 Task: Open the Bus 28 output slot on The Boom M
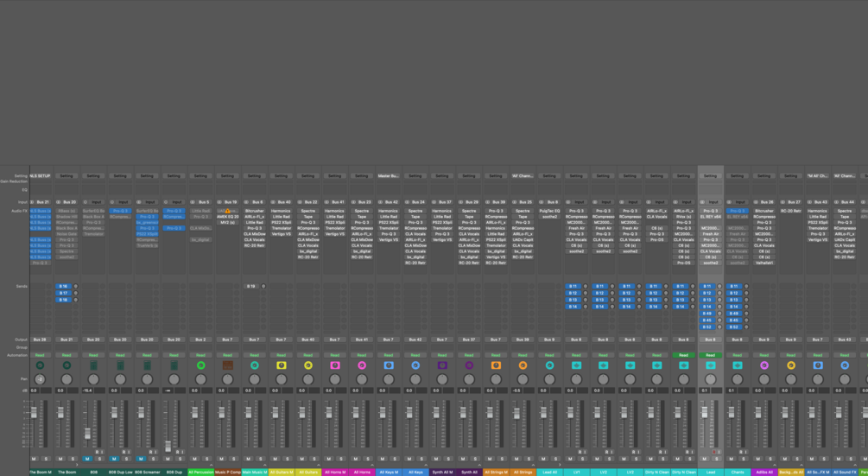click(x=40, y=340)
